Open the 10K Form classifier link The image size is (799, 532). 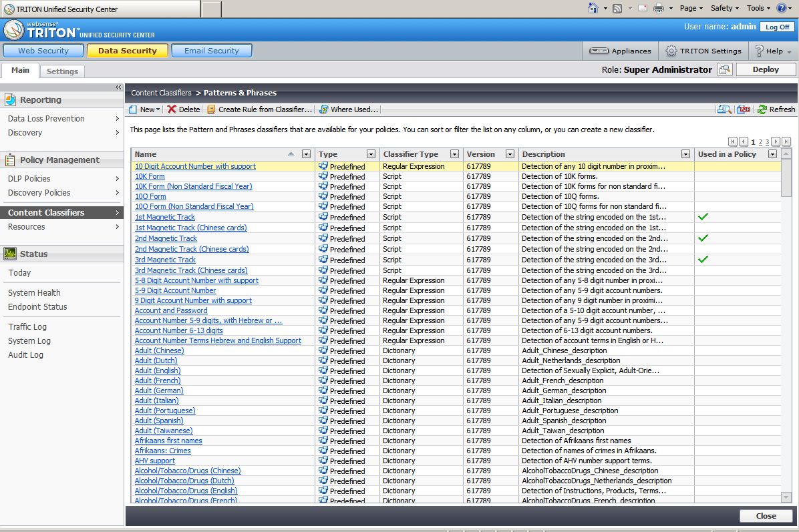(150, 176)
